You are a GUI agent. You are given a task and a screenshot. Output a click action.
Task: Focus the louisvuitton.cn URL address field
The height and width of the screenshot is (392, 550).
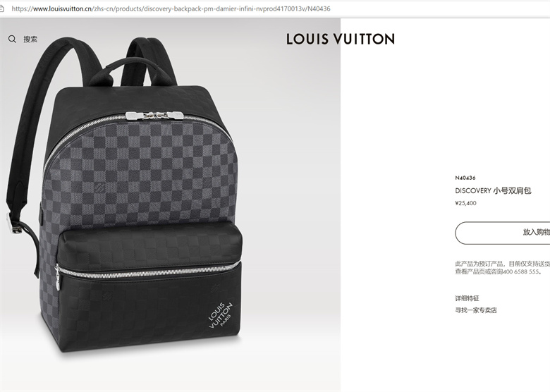[x=171, y=8]
